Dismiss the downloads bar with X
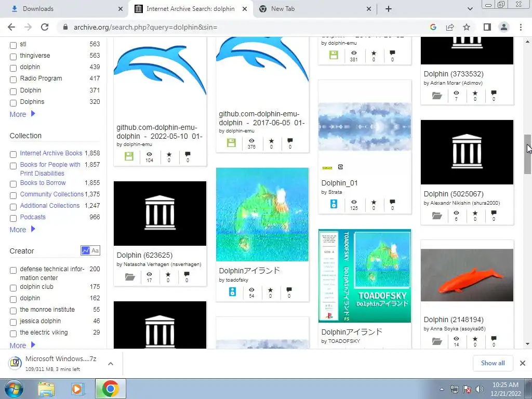Viewport: 532px width, 399px height. coord(523,363)
